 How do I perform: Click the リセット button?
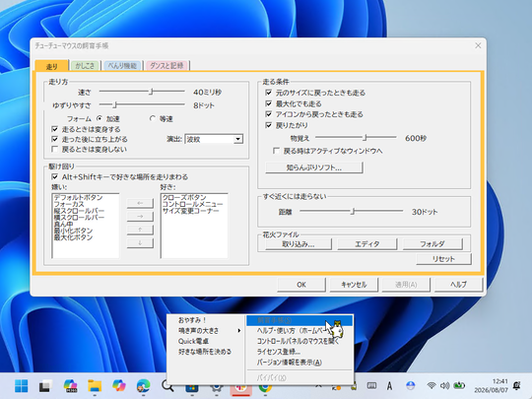point(443,259)
